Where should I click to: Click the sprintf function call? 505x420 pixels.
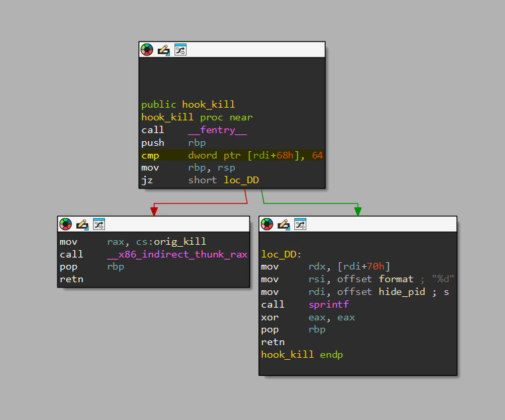click(328, 304)
